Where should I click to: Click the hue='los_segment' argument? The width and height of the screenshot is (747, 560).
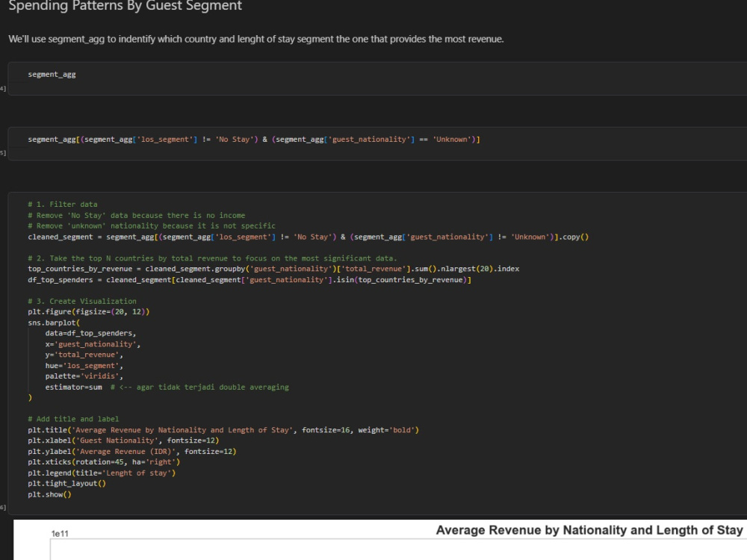pyautogui.click(x=84, y=365)
